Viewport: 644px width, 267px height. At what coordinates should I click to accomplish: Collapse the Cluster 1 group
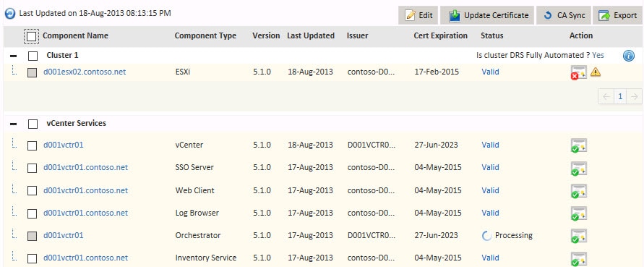click(14, 56)
